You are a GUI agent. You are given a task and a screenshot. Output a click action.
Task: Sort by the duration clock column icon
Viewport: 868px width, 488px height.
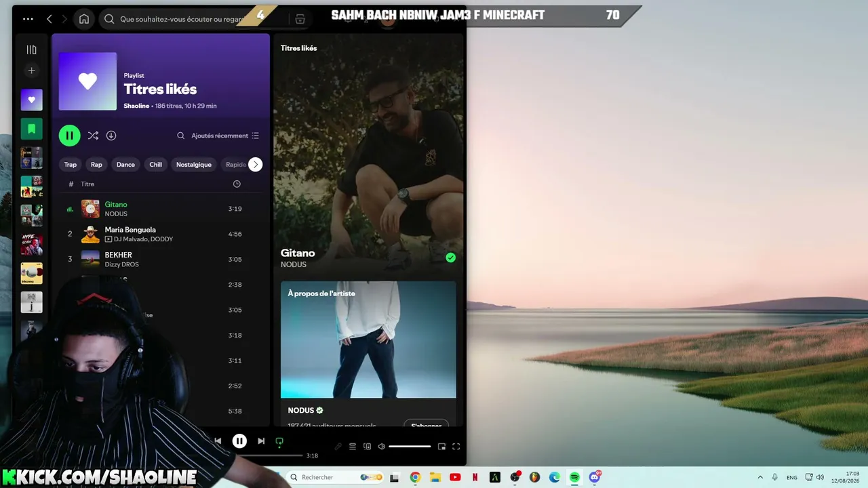[237, 184]
